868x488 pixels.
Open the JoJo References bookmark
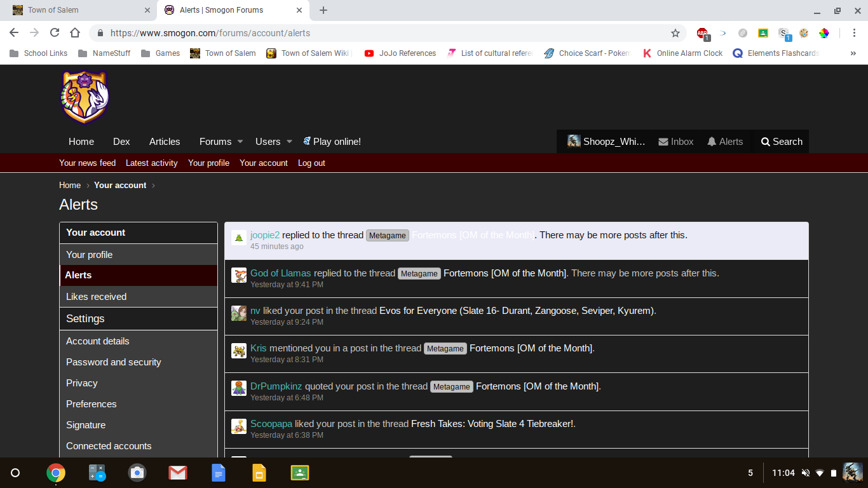[x=400, y=53]
